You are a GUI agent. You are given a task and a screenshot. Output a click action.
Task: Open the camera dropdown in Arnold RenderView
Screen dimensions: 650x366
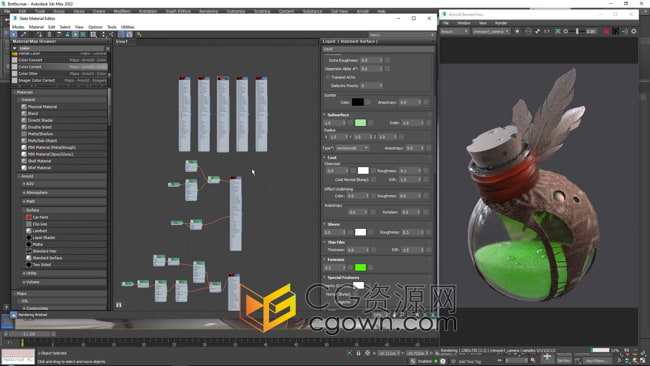(491, 31)
